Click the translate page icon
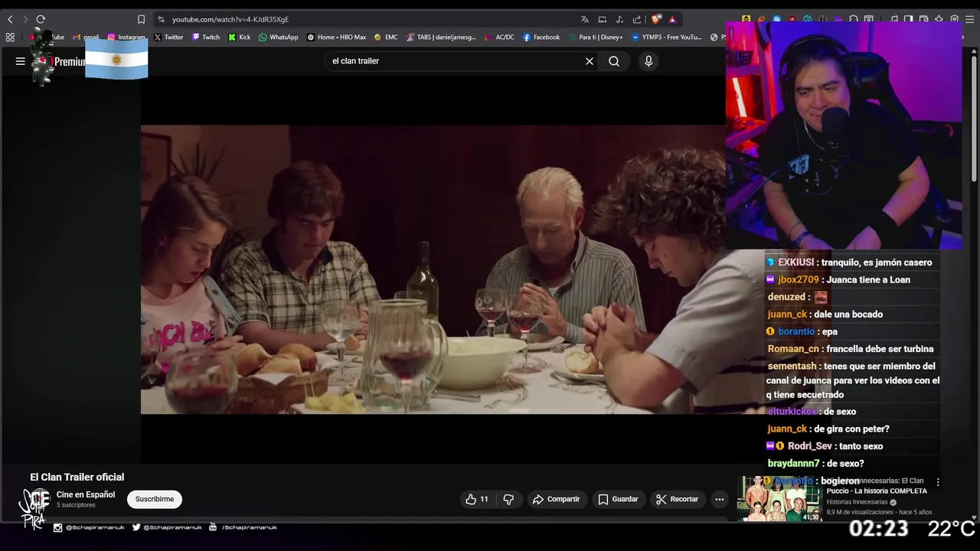Image resolution: width=980 pixels, height=551 pixels. pyautogui.click(x=585, y=19)
